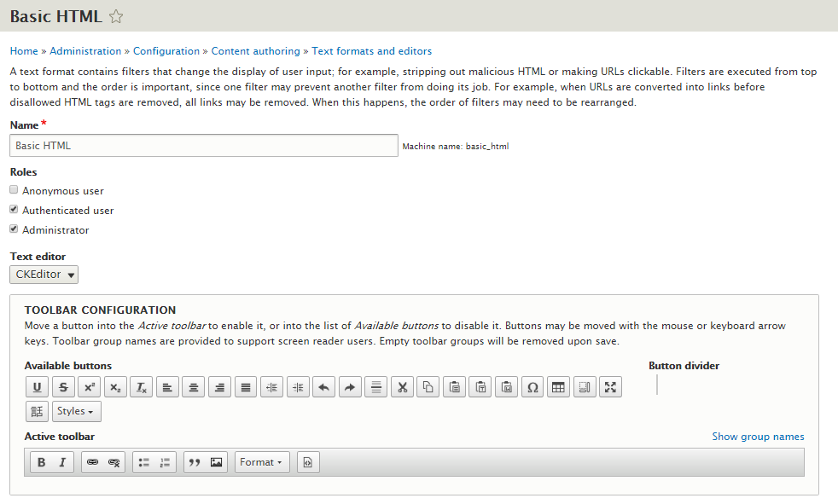Image resolution: width=838 pixels, height=504 pixels.
Task: Open the CKEditor text editor dropdown
Action: coord(44,275)
